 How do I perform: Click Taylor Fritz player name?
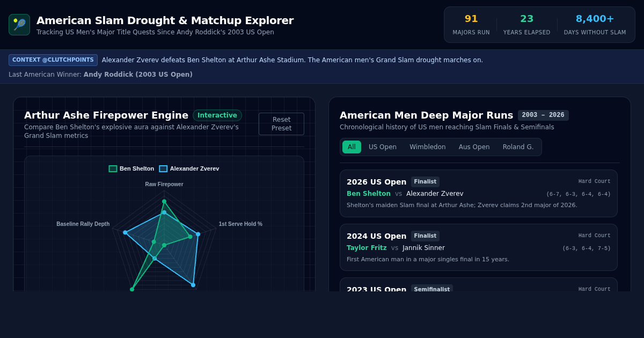(367, 248)
